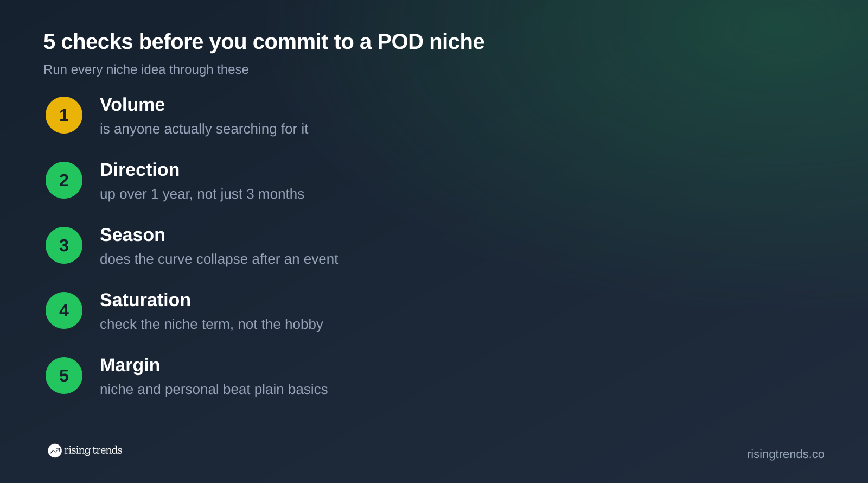Select the Saturation heading
The height and width of the screenshot is (483, 868).
(145, 300)
